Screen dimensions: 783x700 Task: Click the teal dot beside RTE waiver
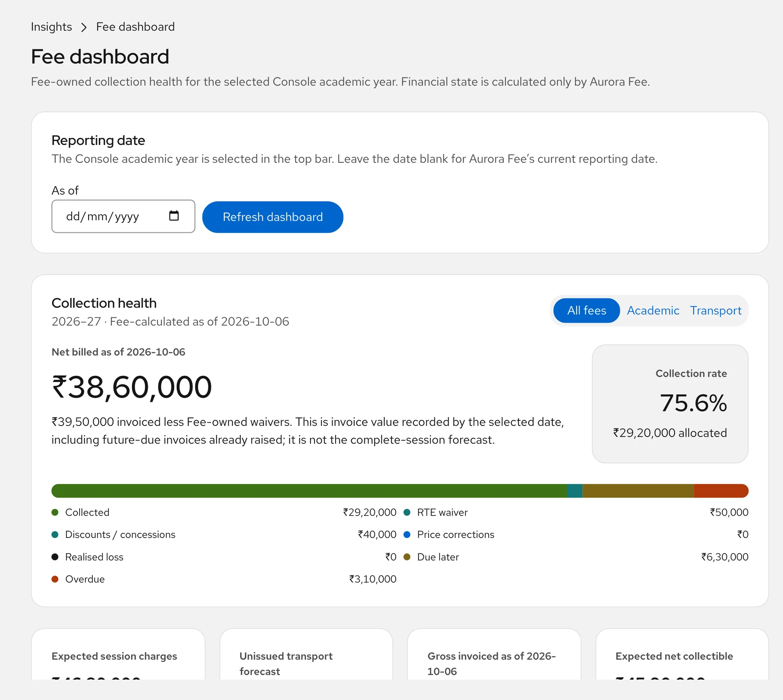tap(407, 512)
